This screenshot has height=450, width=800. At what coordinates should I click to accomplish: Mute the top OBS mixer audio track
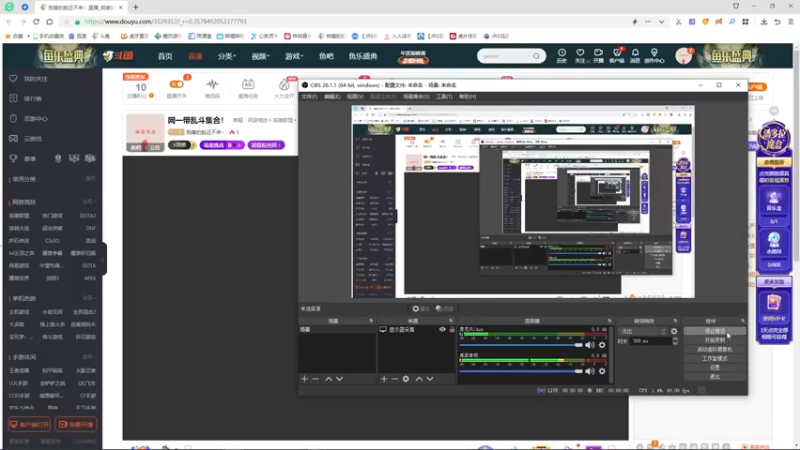coord(590,345)
